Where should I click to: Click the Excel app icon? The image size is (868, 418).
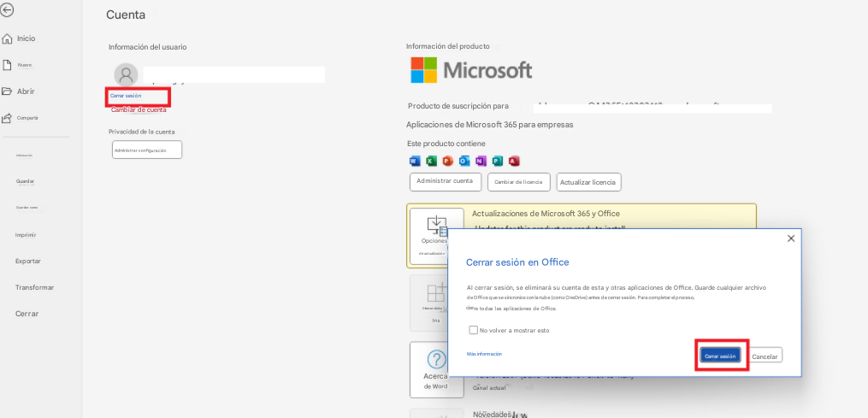[x=431, y=161]
